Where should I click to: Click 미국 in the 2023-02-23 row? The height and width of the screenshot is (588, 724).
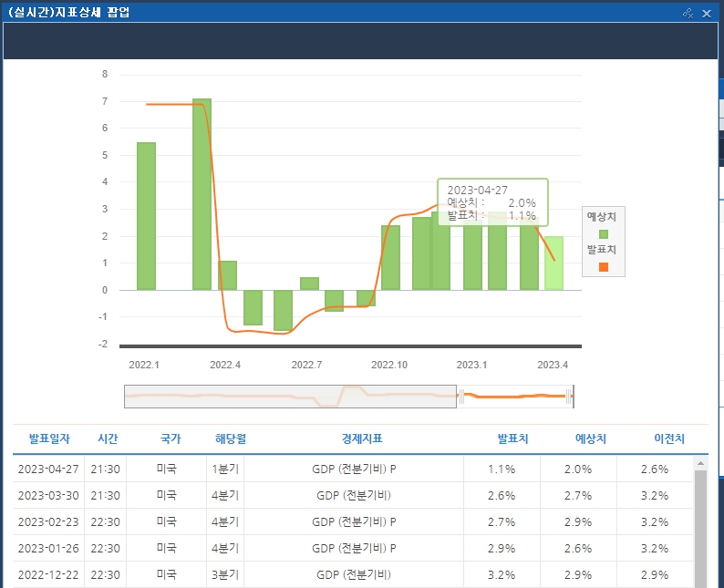click(167, 521)
